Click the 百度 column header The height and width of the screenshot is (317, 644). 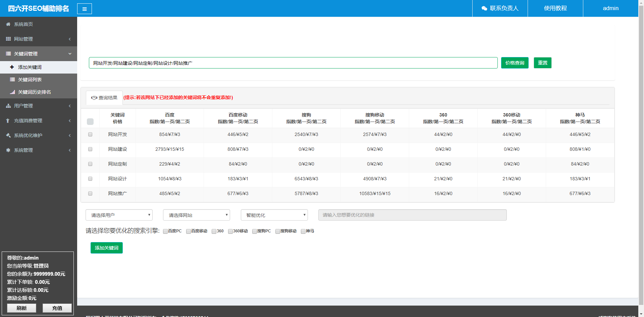point(170,118)
